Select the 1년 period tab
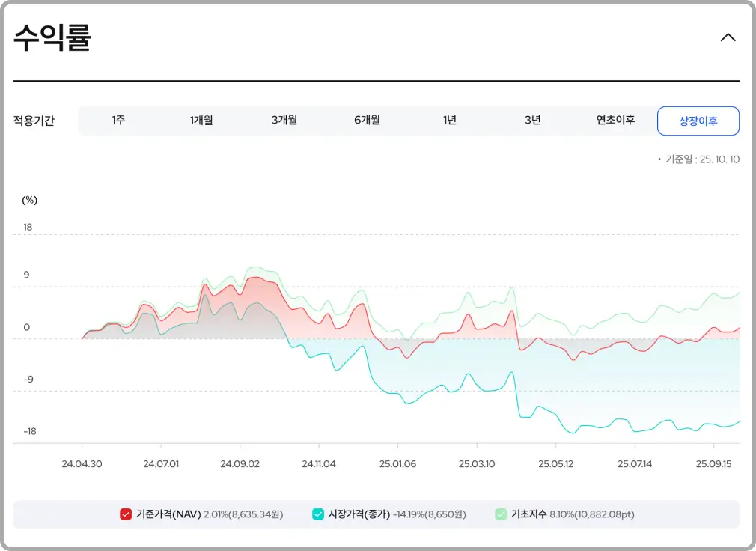756x551 pixels. point(450,121)
